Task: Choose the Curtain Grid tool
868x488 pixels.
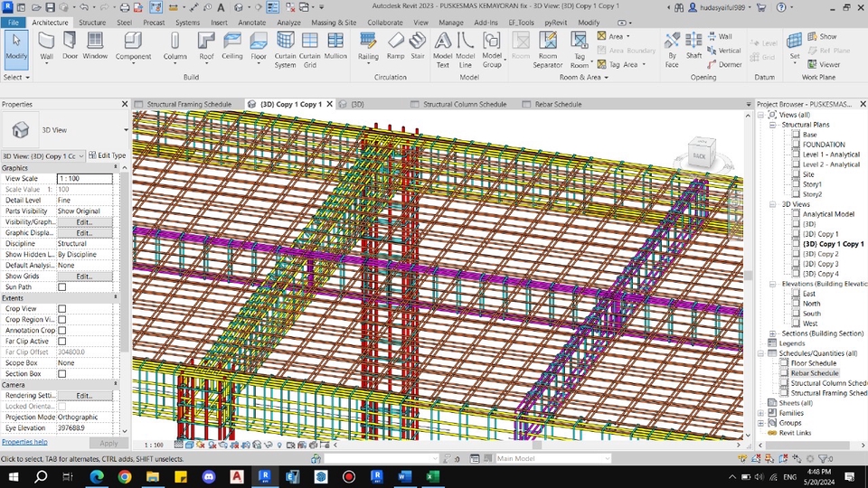Action: 309,50
